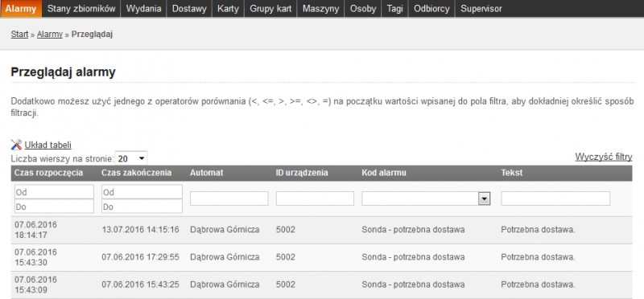Click the Automat filter input
The image size is (644, 299).
point(229,199)
